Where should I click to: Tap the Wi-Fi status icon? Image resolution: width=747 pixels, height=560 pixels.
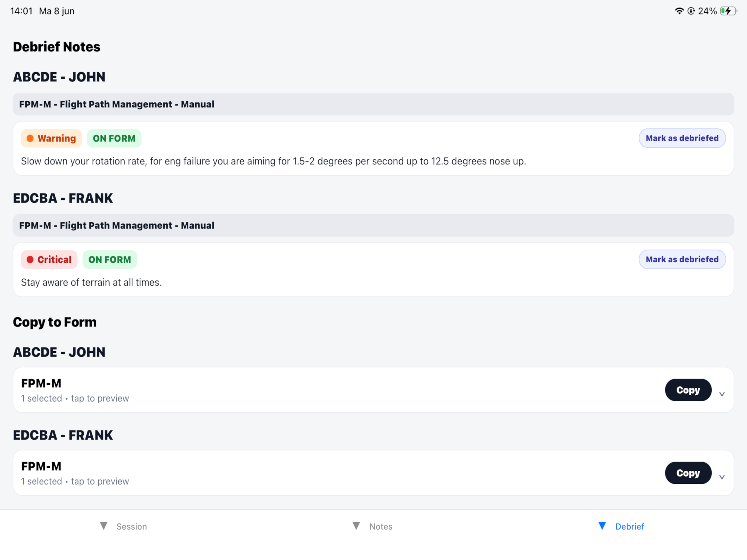679,11
